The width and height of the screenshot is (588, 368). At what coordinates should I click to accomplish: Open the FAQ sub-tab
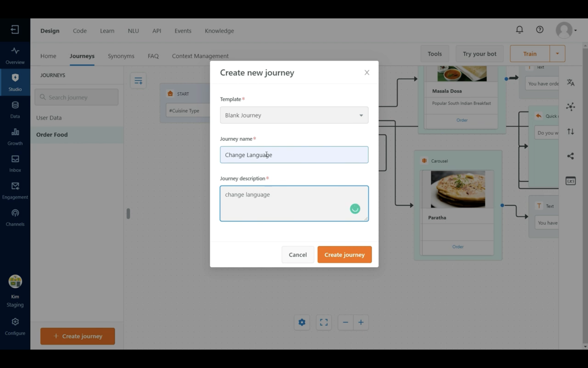click(153, 56)
